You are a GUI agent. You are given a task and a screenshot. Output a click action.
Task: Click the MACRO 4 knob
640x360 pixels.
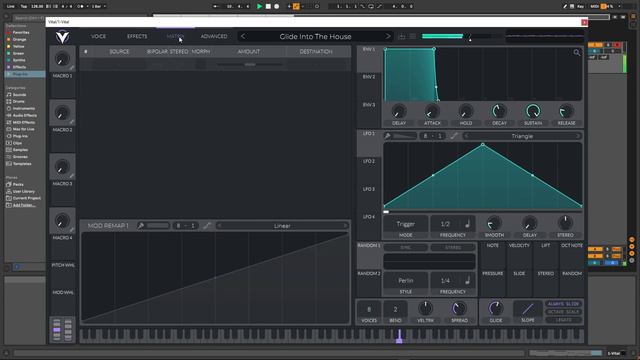point(62,221)
